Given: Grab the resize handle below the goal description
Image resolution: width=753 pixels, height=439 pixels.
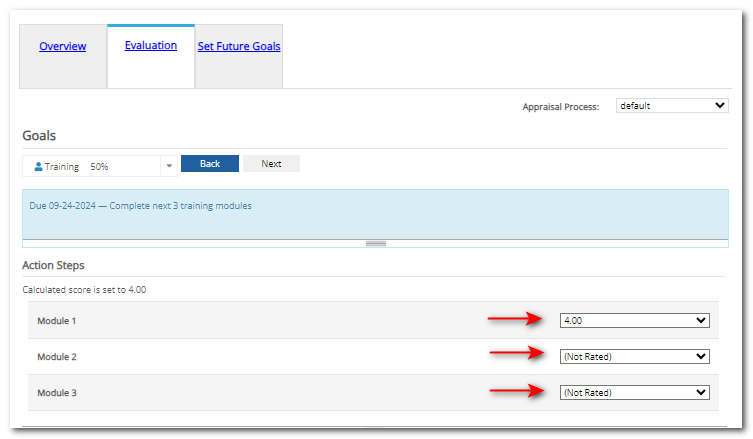Looking at the screenshot, I should pyautogui.click(x=375, y=243).
